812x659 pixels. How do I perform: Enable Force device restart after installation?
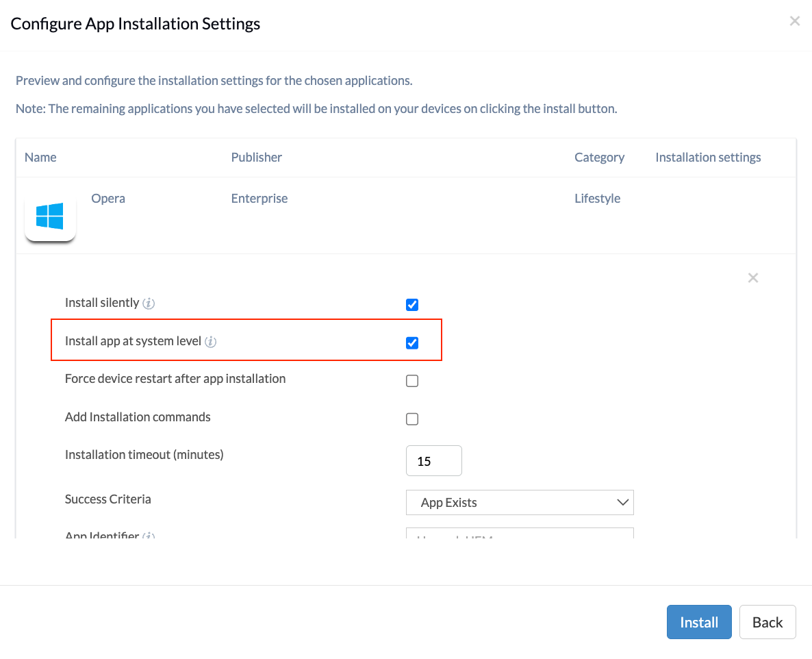[x=412, y=381]
